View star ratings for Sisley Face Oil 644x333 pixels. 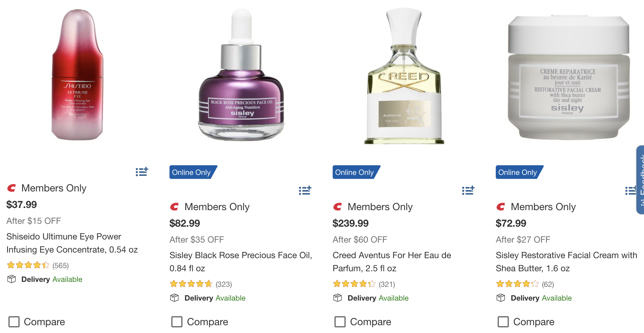coord(191,284)
